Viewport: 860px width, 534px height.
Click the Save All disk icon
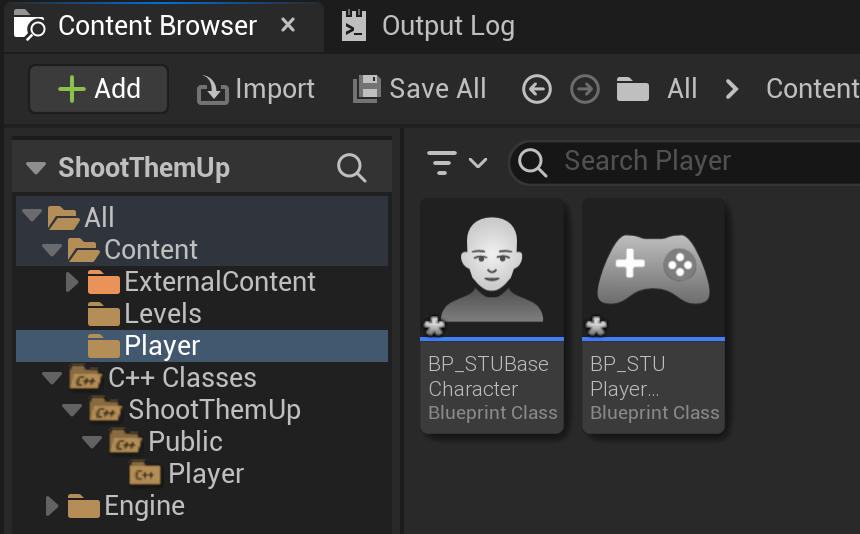tap(366, 89)
